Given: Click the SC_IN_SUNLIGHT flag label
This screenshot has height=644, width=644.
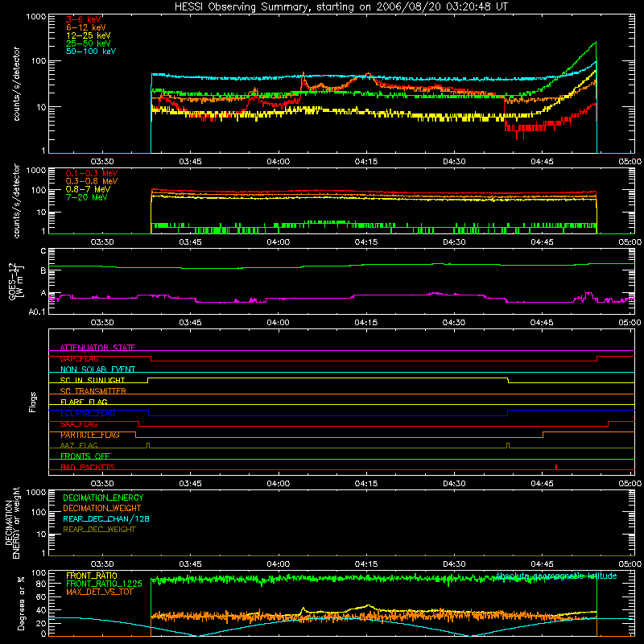Looking at the screenshot, I should click(93, 380).
